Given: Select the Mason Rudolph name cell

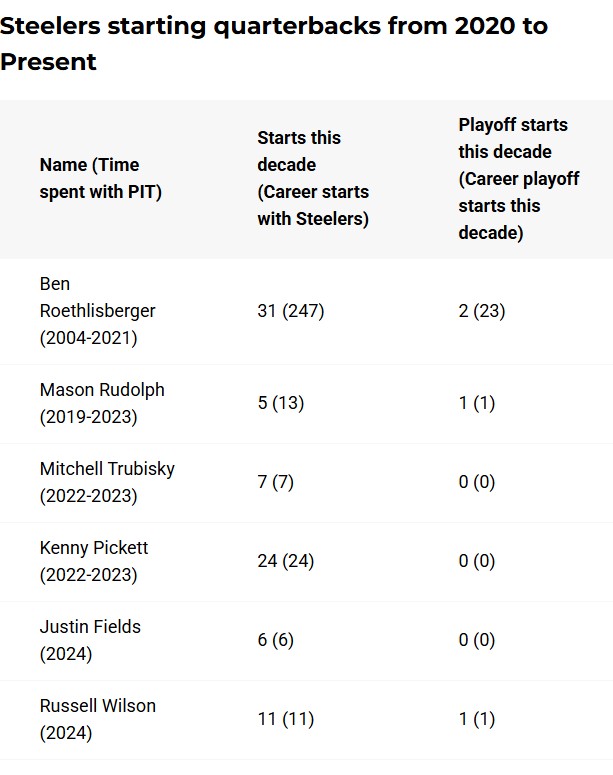Looking at the screenshot, I should 102,403.
